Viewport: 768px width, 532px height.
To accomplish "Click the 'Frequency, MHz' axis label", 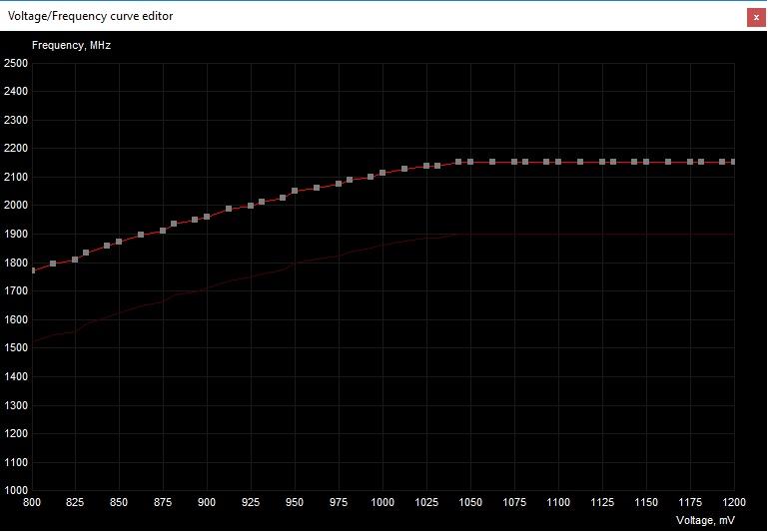I will 72,45.
